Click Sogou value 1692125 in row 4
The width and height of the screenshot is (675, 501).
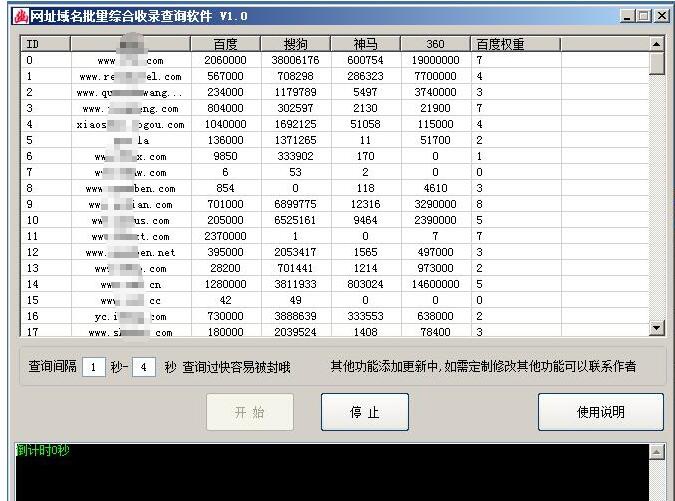coord(295,124)
